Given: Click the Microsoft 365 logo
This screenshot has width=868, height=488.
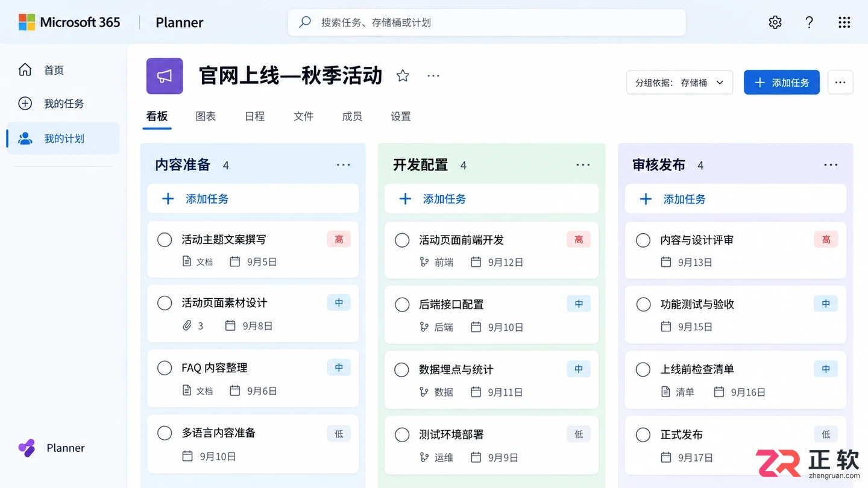Looking at the screenshot, I should pos(69,22).
